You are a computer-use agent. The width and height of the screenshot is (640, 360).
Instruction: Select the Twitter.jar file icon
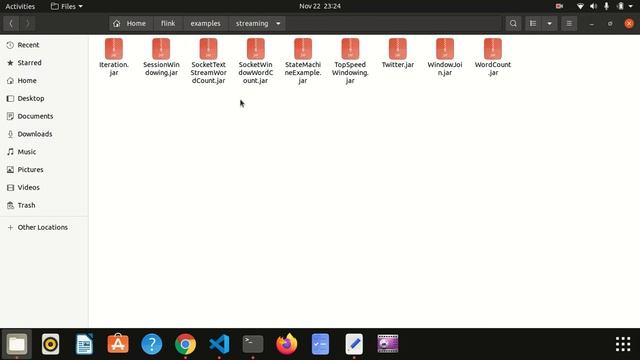[x=398, y=49]
